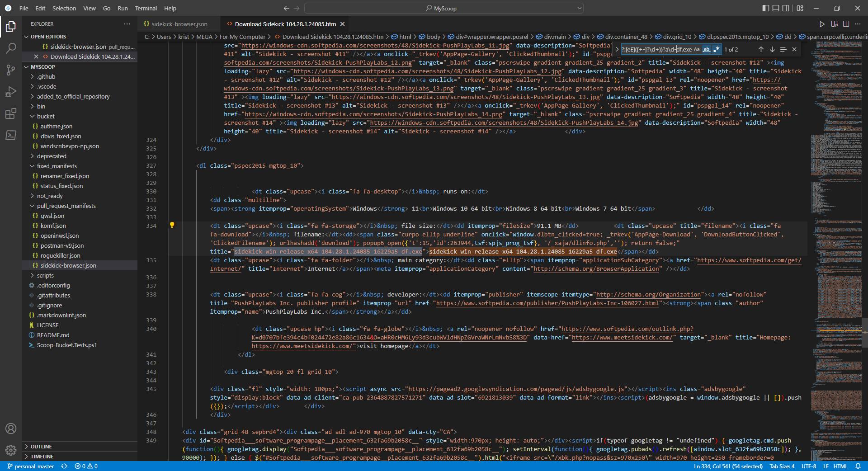868x471 pixels.
Task: Switch to sidekick-browser.json tab
Action: click(x=179, y=24)
